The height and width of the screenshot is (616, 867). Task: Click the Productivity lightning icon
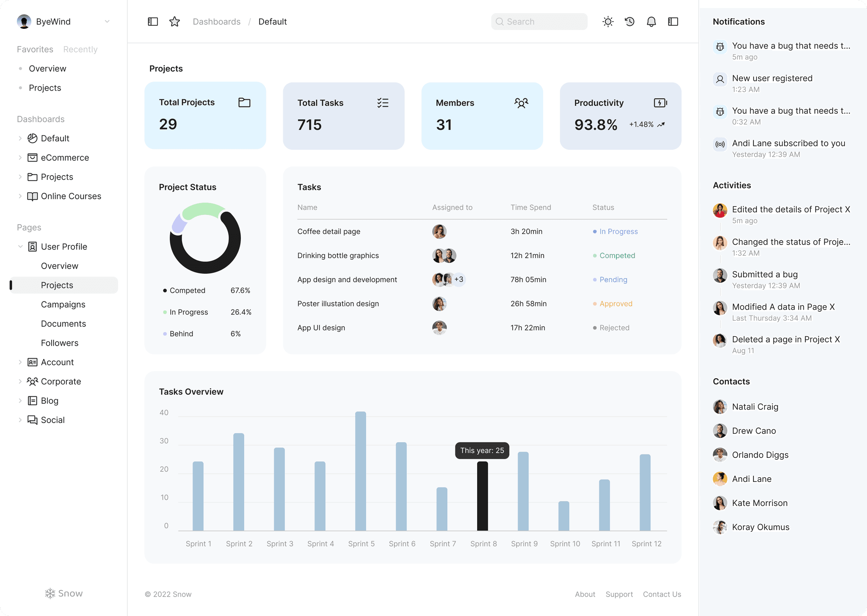[660, 102]
